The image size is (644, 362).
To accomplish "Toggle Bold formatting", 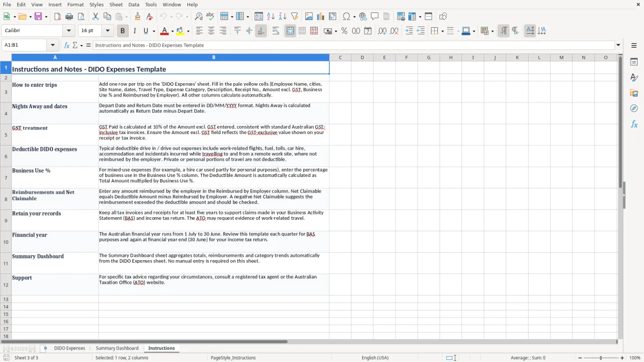I will pos(123,31).
